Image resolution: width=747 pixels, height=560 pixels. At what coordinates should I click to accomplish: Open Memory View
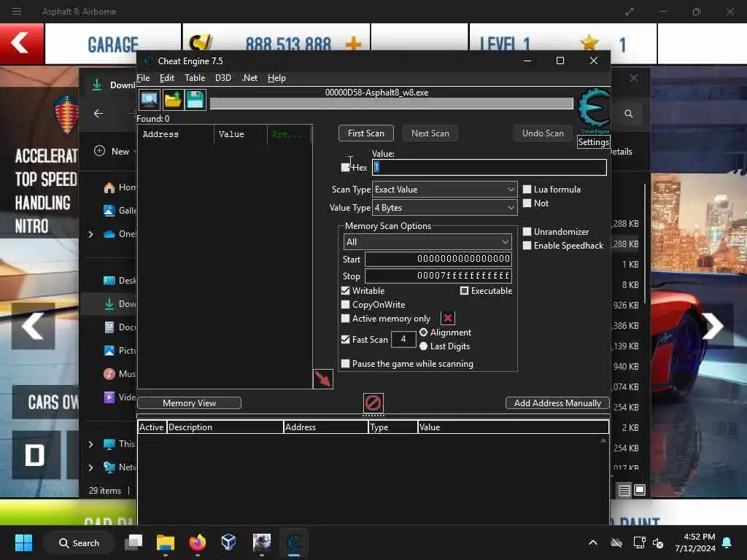click(x=189, y=402)
